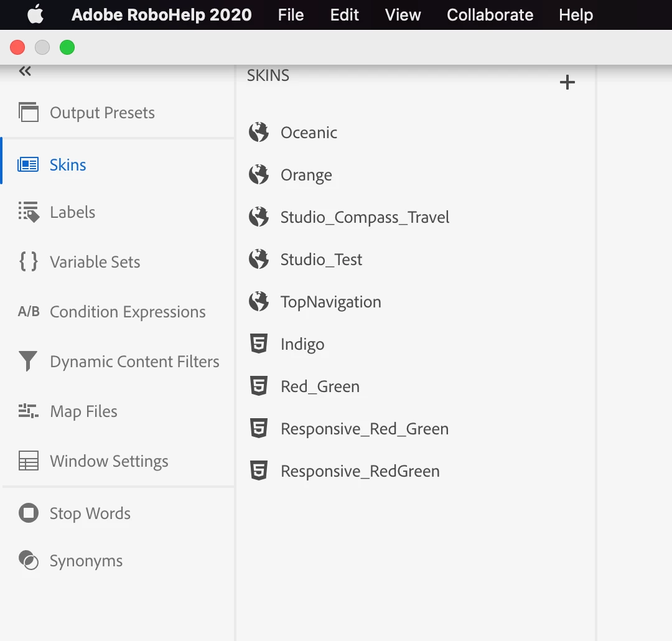Click the HTML5 icon beside Red_Green
The width and height of the screenshot is (672, 641).
click(259, 386)
